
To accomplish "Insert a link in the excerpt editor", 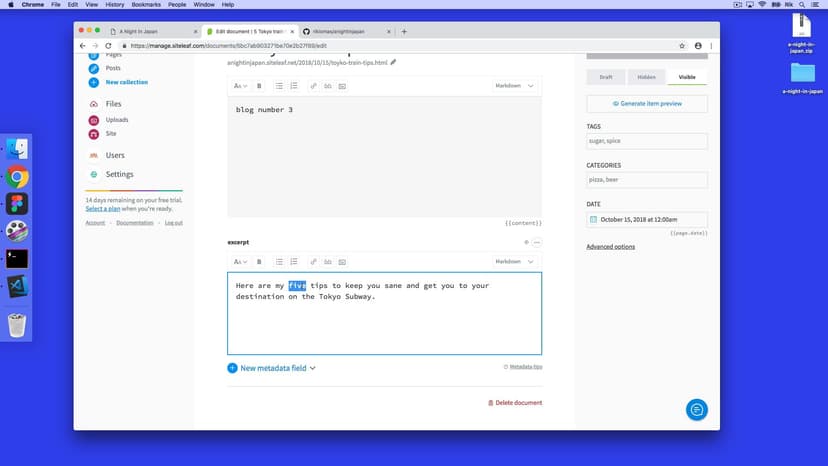I will click(x=313, y=262).
